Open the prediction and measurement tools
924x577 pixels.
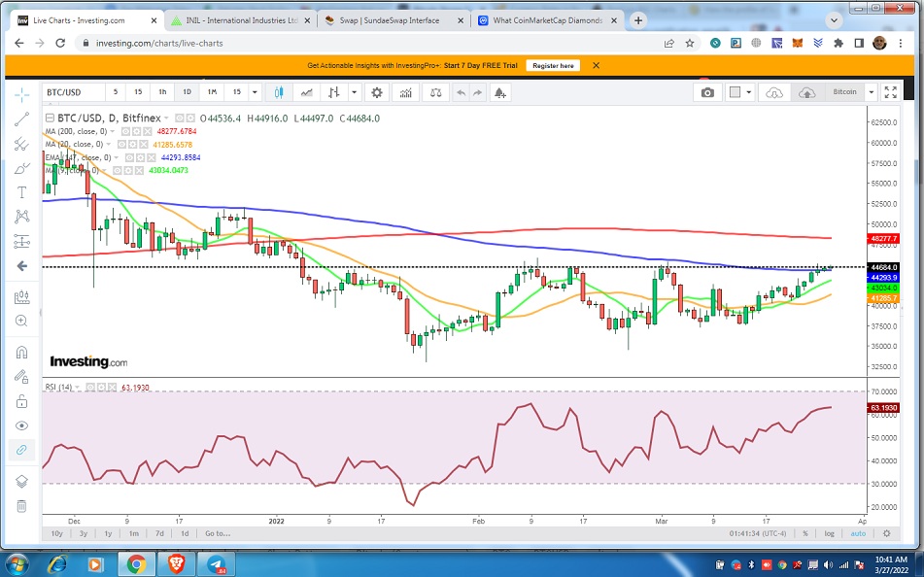[21, 241]
